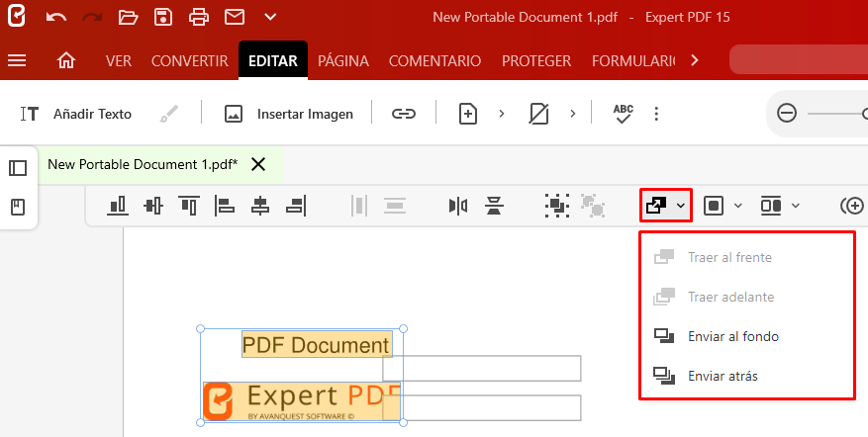Click the redo arrow icon
This screenshot has width=868, height=437.
coord(92,17)
